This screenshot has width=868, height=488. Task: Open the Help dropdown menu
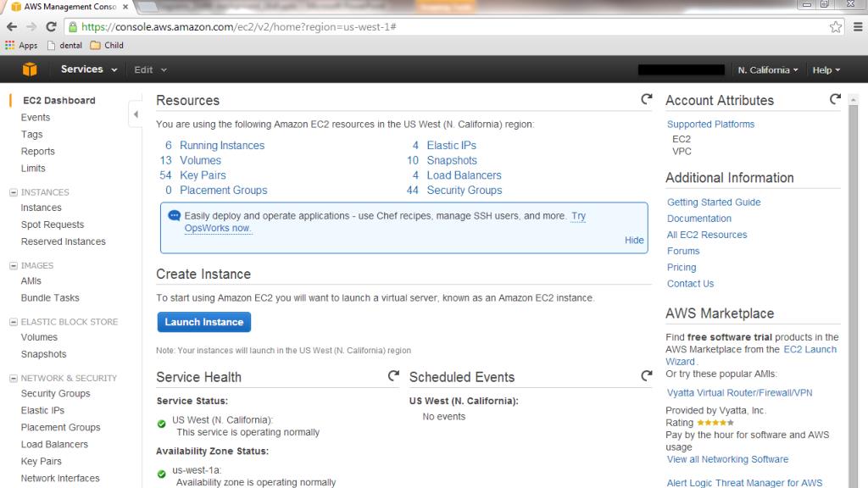(x=826, y=69)
